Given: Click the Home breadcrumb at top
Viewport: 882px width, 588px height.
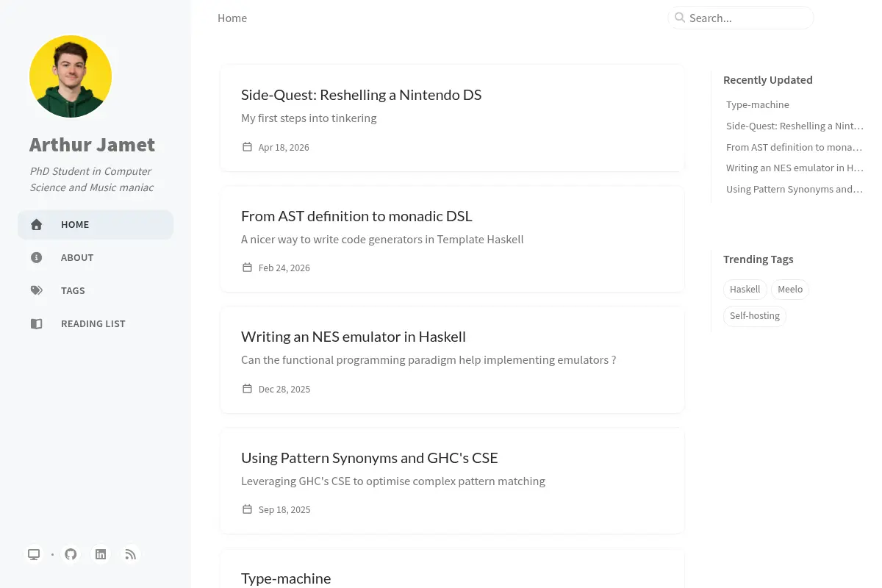Looking at the screenshot, I should point(232,18).
